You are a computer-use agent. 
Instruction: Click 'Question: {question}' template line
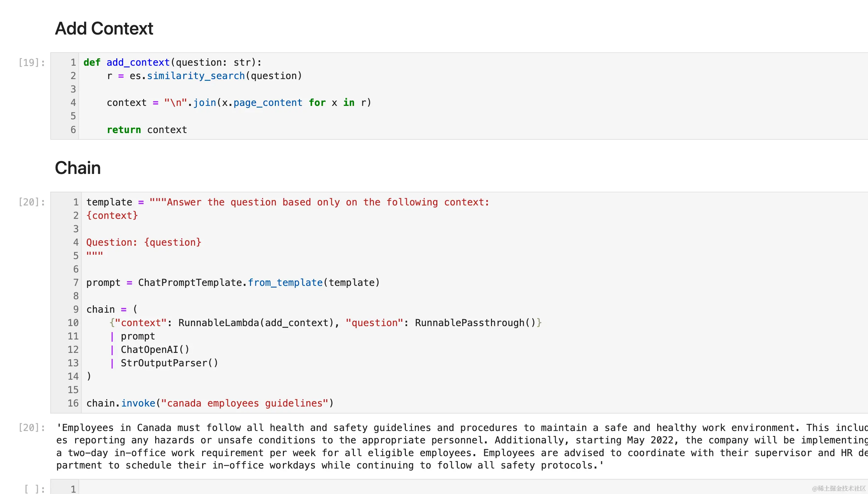point(144,242)
